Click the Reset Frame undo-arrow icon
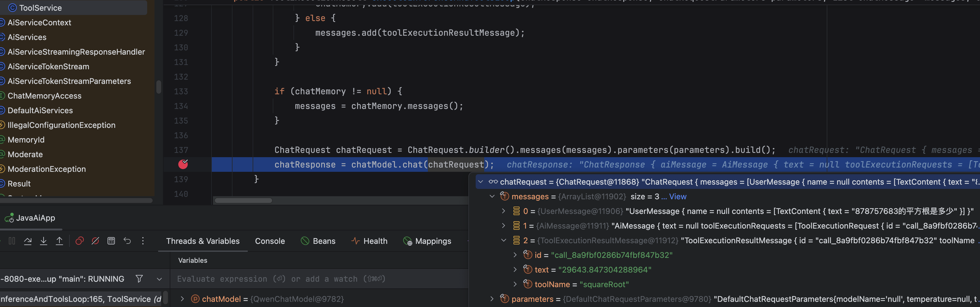The width and height of the screenshot is (980, 307). click(x=127, y=241)
